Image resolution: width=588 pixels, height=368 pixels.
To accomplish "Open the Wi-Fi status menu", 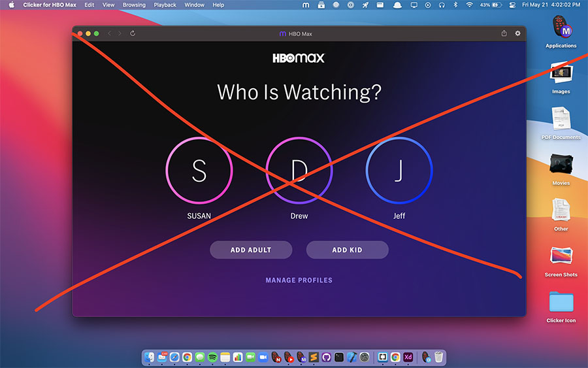I will click(469, 5).
